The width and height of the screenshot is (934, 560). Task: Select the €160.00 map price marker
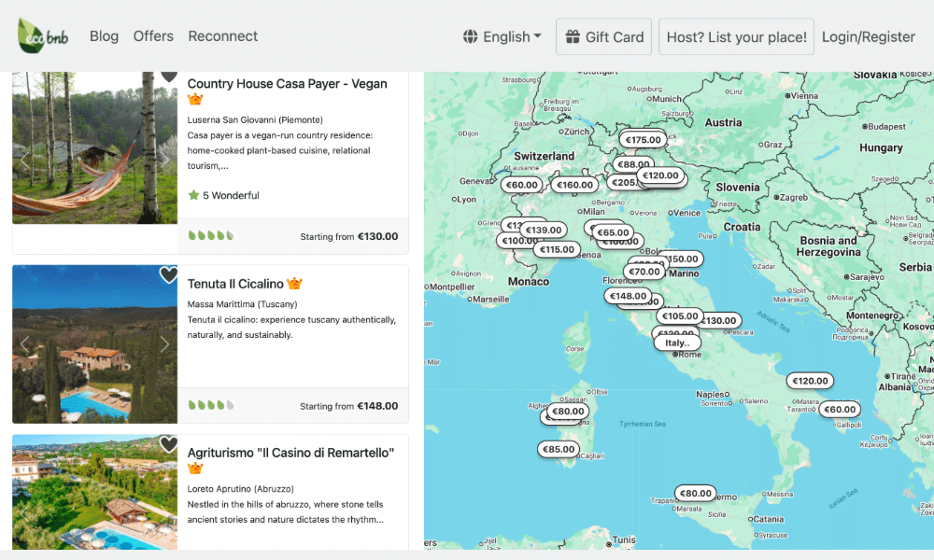[x=574, y=185]
